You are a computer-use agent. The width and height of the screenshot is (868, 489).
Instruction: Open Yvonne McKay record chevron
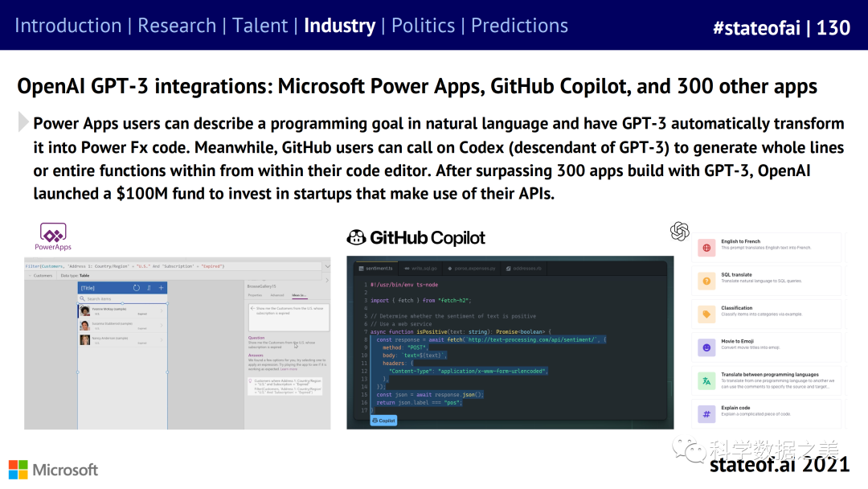[163, 311]
